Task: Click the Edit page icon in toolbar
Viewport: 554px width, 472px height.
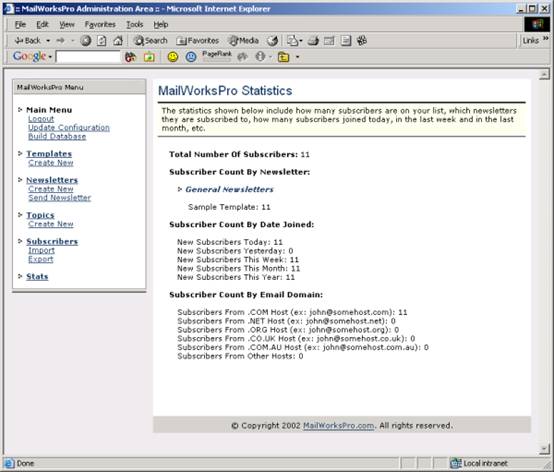Action: (x=329, y=41)
